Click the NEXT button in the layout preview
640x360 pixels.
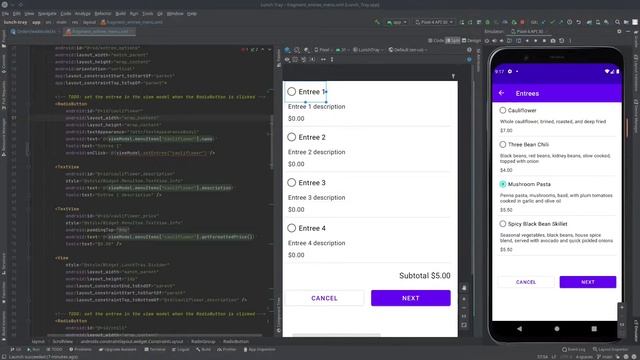[411, 298]
